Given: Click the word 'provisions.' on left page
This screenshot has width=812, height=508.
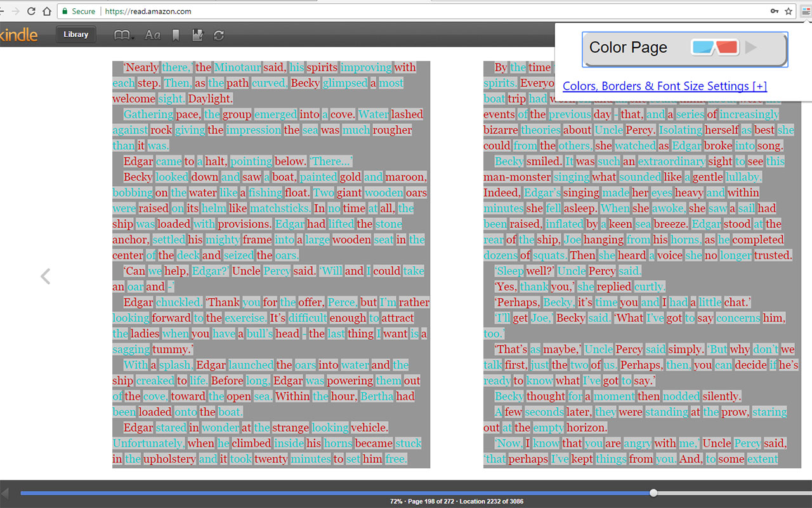Looking at the screenshot, I should (x=245, y=224).
